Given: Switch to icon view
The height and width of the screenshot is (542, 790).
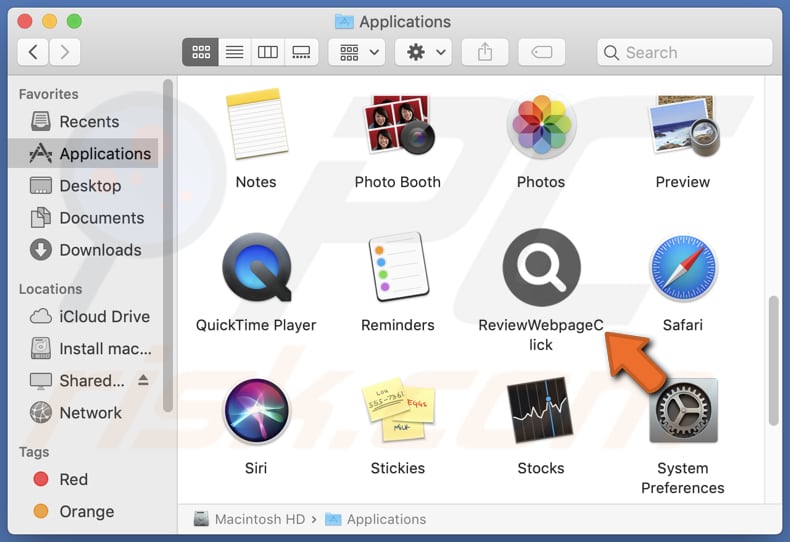Looking at the screenshot, I should point(201,52).
